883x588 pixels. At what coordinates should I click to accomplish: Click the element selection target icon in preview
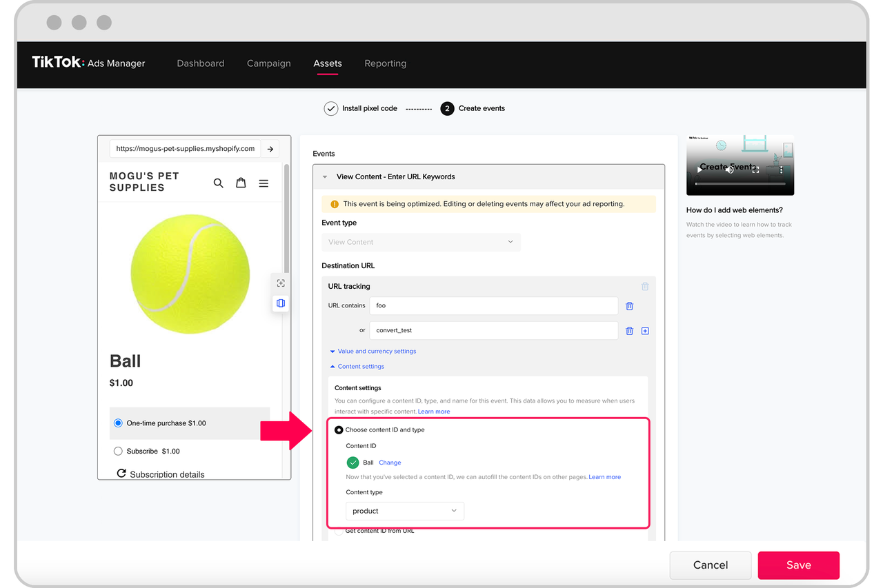(281, 283)
